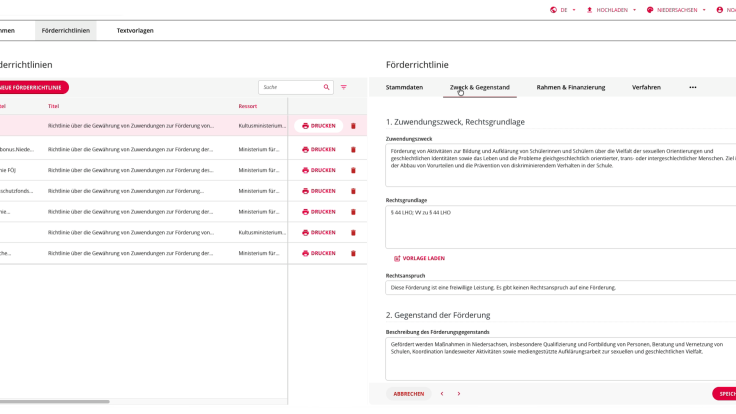
Task: Select the bonus.Niede... row title text
Action: 130,150
